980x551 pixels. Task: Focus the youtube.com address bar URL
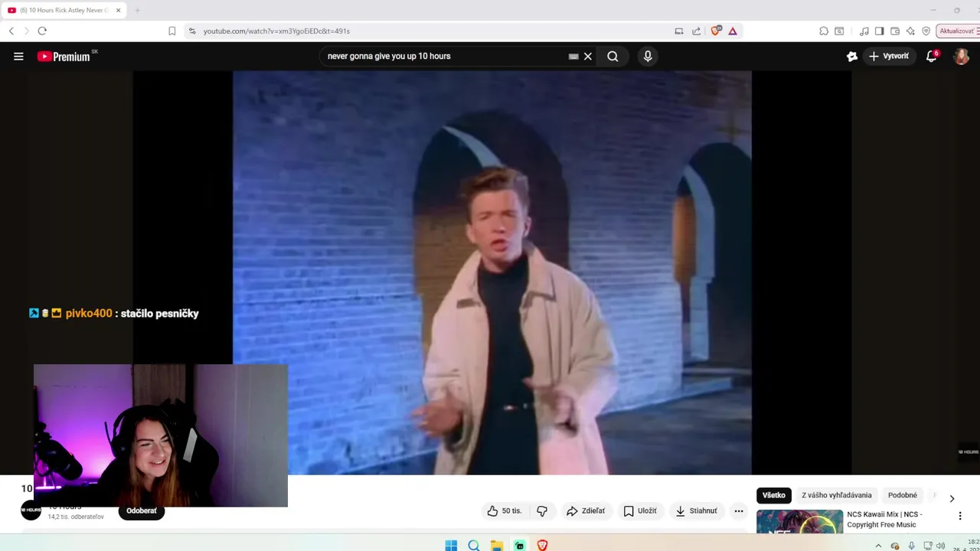coord(276,31)
